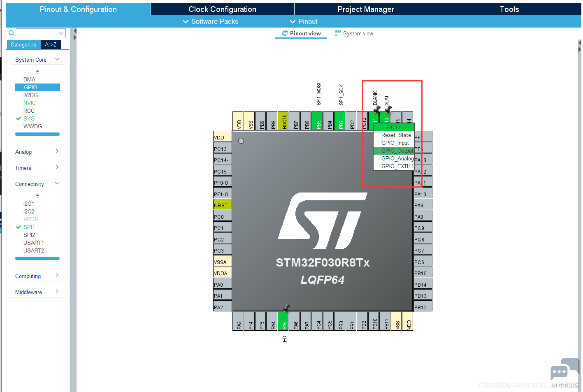Open the ST forum chat bubble icon
583x392 pixels.
point(564,369)
